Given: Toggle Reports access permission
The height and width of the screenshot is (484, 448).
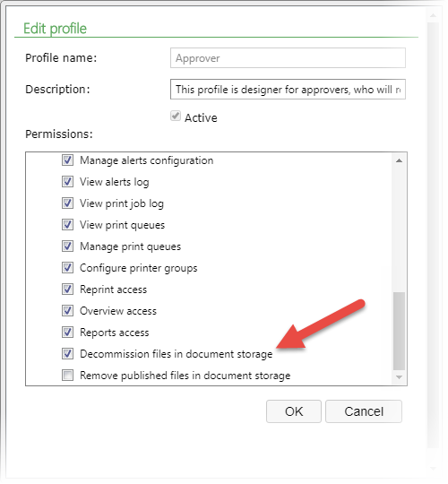Looking at the screenshot, I should tap(67, 333).
